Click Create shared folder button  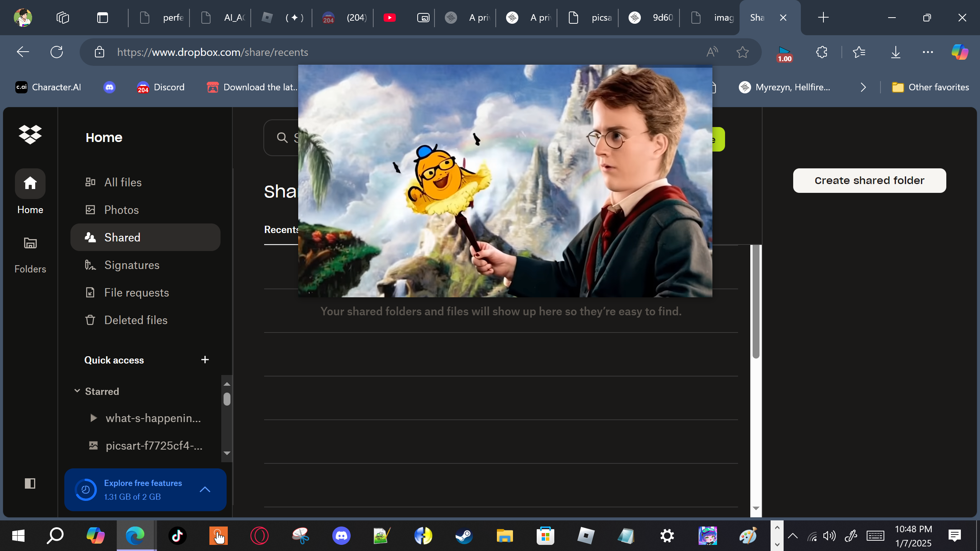click(x=869, y=181)
